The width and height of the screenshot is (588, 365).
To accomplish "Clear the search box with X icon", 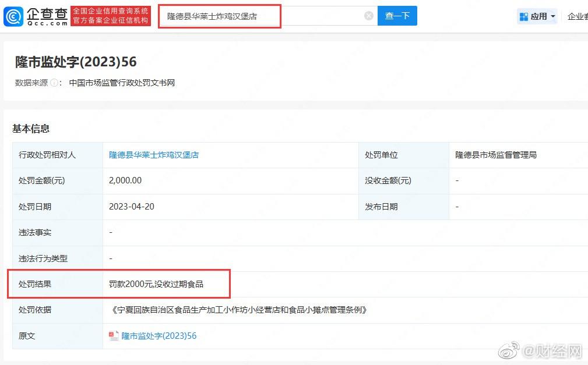I will [x=369, y=16].
